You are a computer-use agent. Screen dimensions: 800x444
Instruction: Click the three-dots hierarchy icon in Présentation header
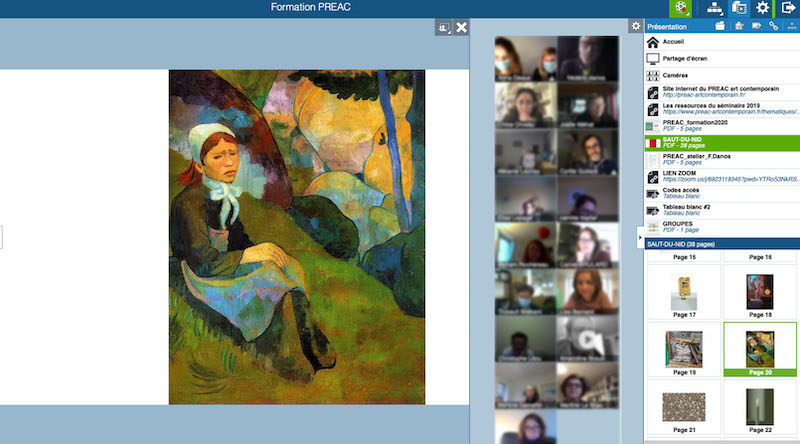click(x=792, y=26)
